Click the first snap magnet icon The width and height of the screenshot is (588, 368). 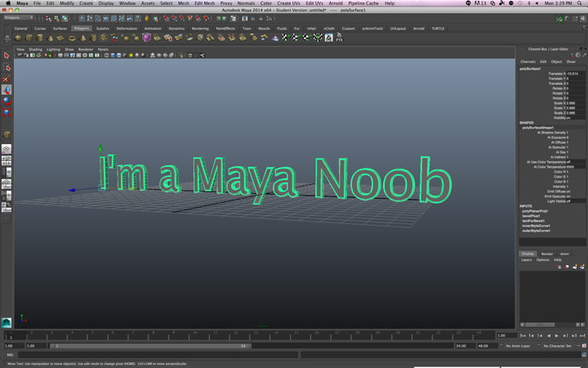click(166, 18)
